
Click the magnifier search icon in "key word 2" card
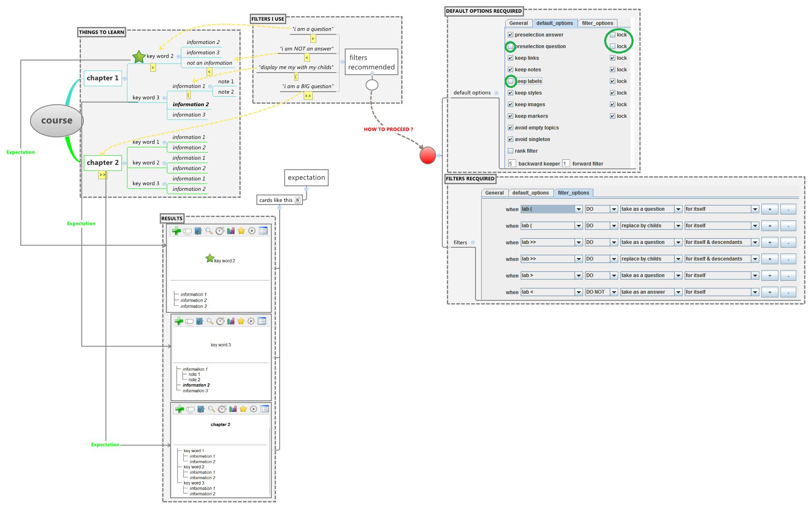coord(209,231)
